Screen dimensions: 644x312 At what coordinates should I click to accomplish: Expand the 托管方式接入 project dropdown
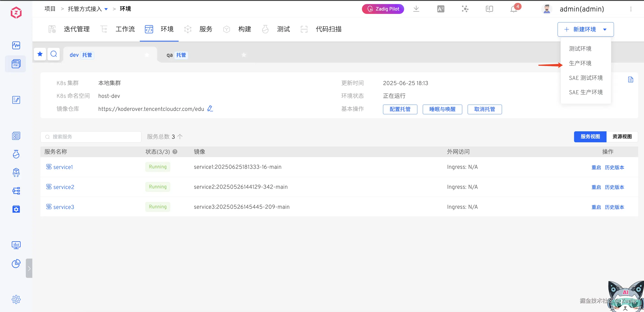tap(106, 9)
